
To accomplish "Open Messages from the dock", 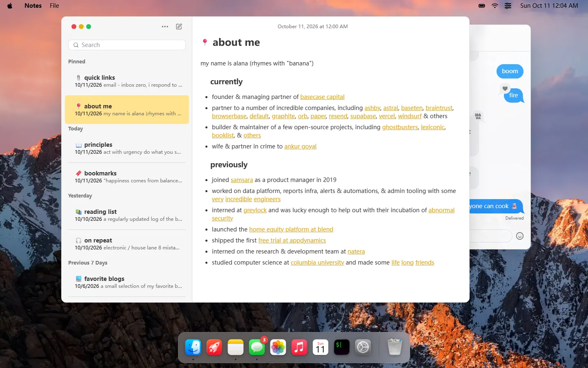I will tap(257, 348).
